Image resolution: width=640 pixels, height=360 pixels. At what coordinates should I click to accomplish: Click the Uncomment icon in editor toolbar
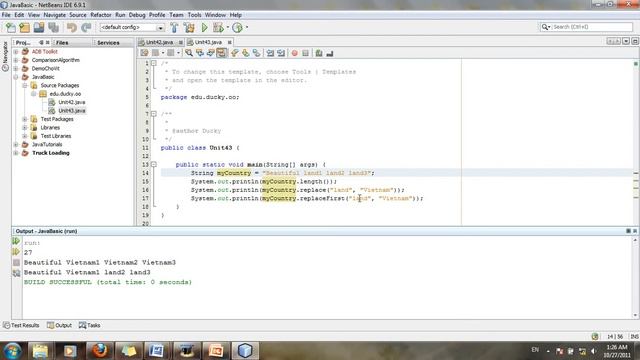point(329,53)
